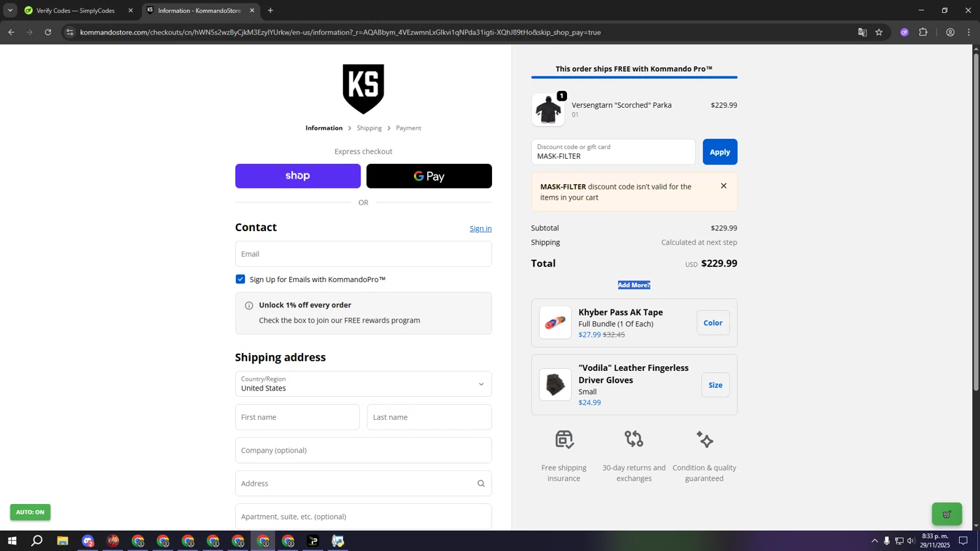Go to the Shipping breadcrumb step
This screenshot has width=980, height=551.
point(369,128)
